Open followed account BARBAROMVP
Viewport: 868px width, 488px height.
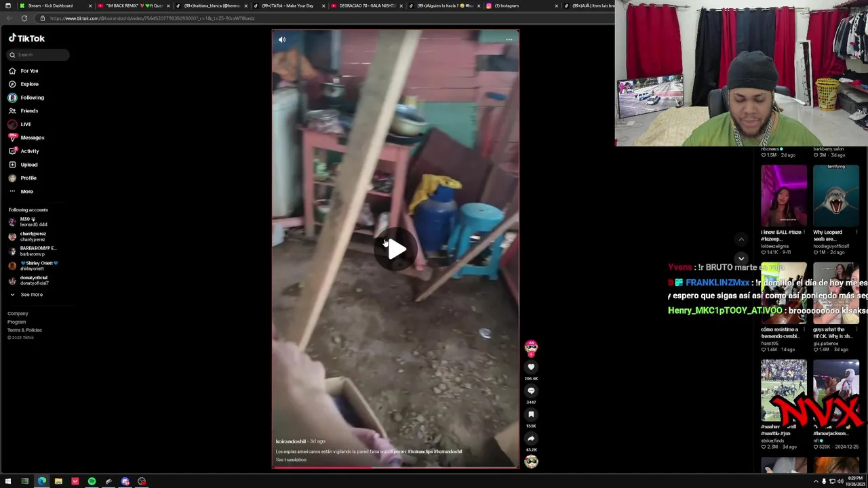[32, 251]
